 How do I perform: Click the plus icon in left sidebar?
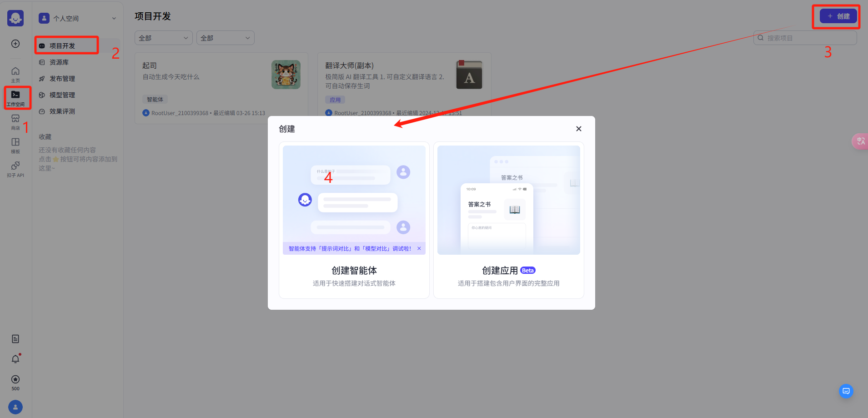coord(15,44)
